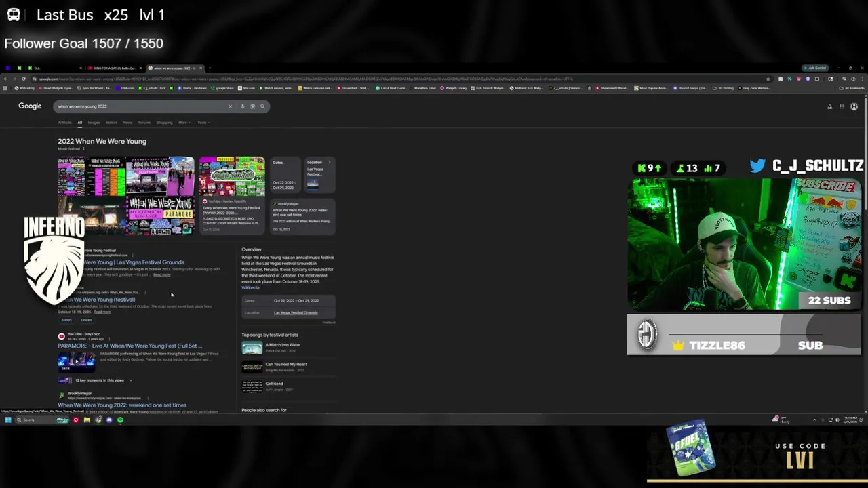Viewport: 868px width, 488px height.
Task: Click Ask Gemini button in title bar
Action: tap(815, 68)
